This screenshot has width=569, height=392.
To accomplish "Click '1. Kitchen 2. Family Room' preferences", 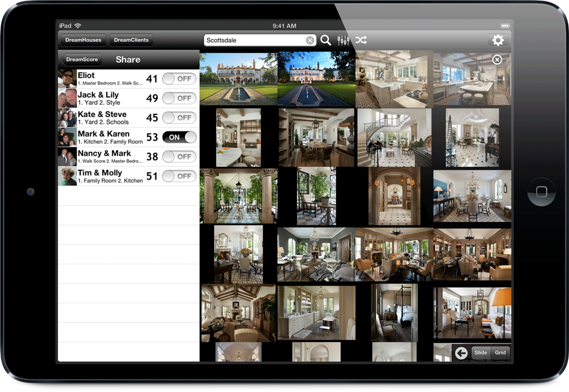I will coord(110,142).
